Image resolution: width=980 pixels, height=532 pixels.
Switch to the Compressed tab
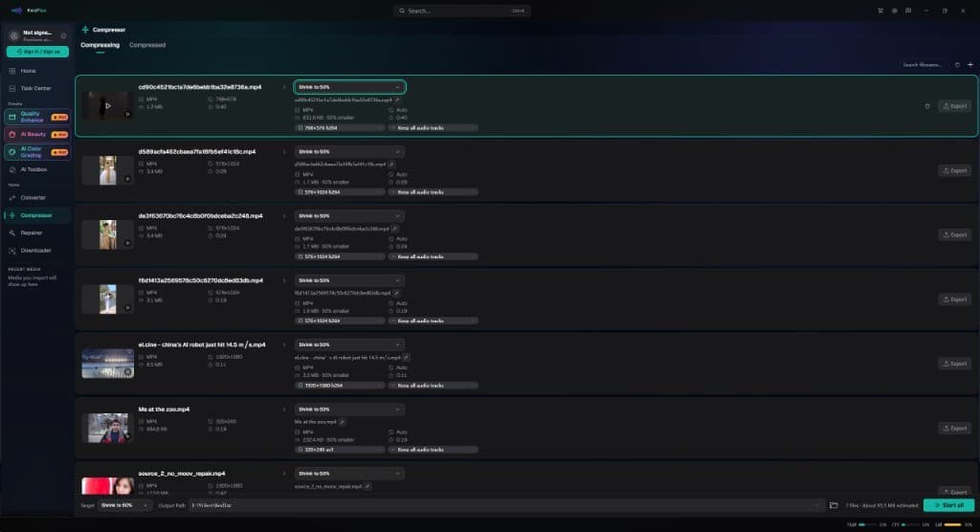(x=147, y=45)
